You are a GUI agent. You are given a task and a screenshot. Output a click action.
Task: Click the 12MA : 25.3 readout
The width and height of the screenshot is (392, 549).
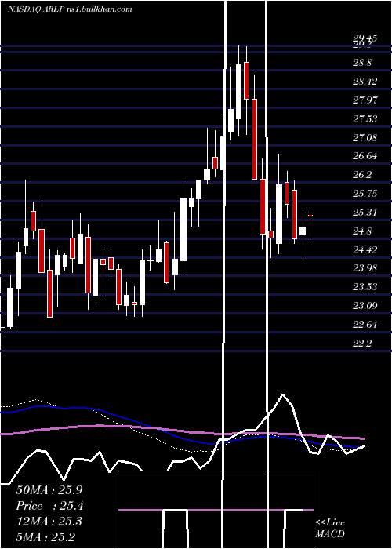click(49, 522)
